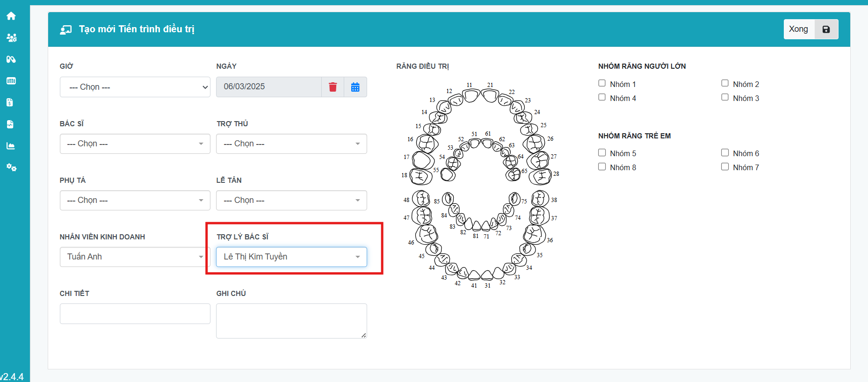Click the CHI TIẾT text field
Screen dimensions: 868x382
point(135,314)
